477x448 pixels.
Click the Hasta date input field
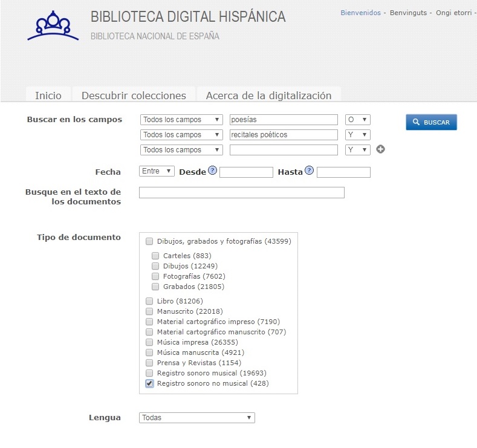344,172
